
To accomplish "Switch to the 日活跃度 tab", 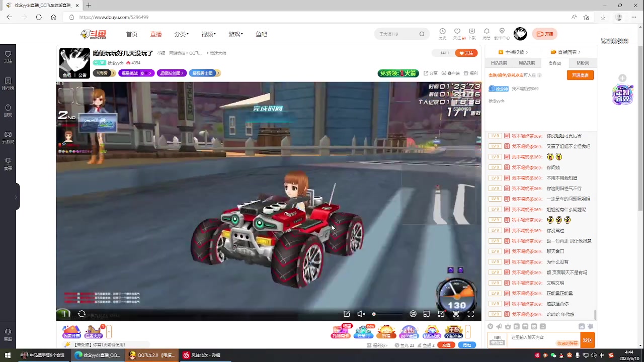I will click(499, 63).
